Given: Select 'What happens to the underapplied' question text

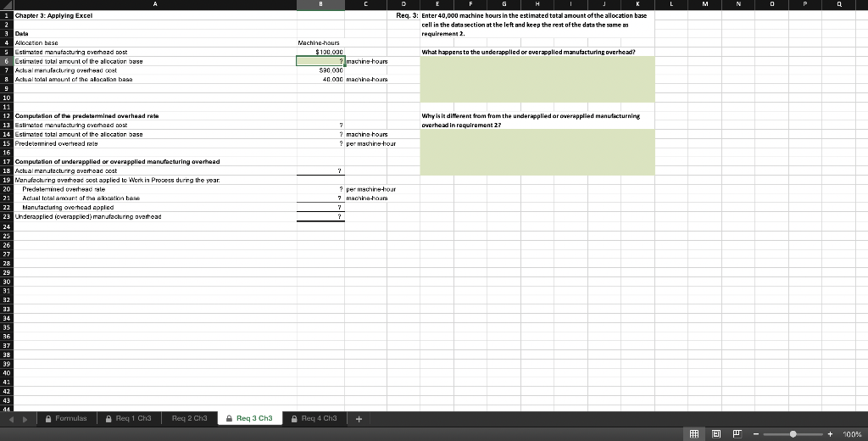Looking at the screenshot, I should 528,52.
